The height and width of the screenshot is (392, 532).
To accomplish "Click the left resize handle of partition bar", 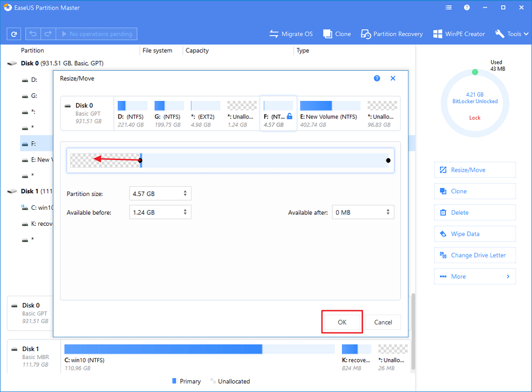I will click(x=141, y=160).
